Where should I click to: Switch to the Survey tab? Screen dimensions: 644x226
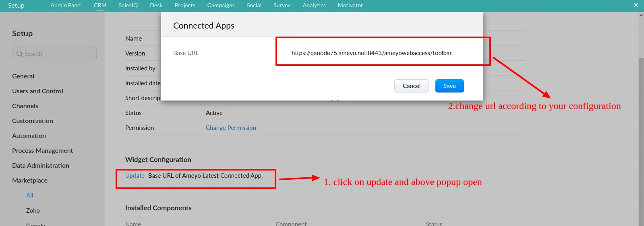282,5
